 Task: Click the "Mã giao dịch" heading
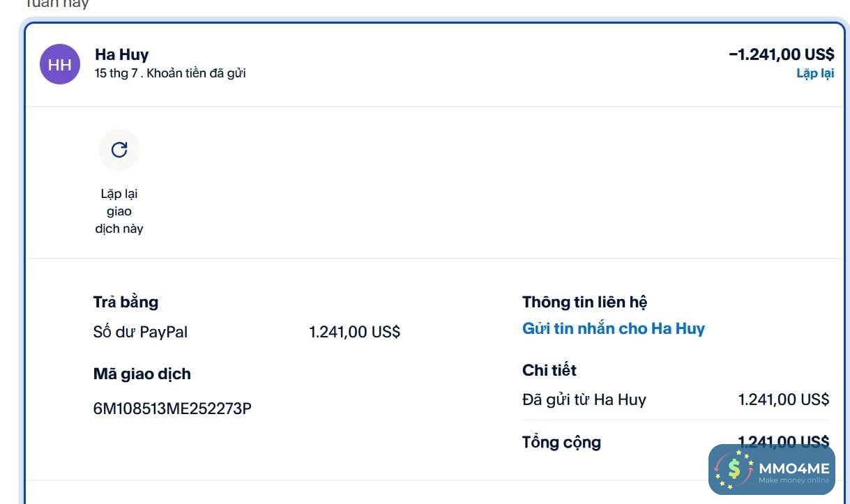(142, 374)
